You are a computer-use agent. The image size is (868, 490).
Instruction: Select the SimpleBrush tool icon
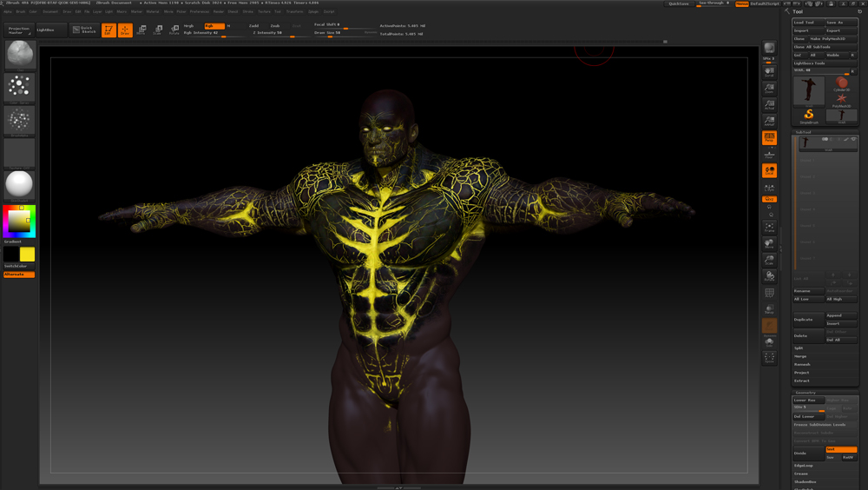click(809, 115)
